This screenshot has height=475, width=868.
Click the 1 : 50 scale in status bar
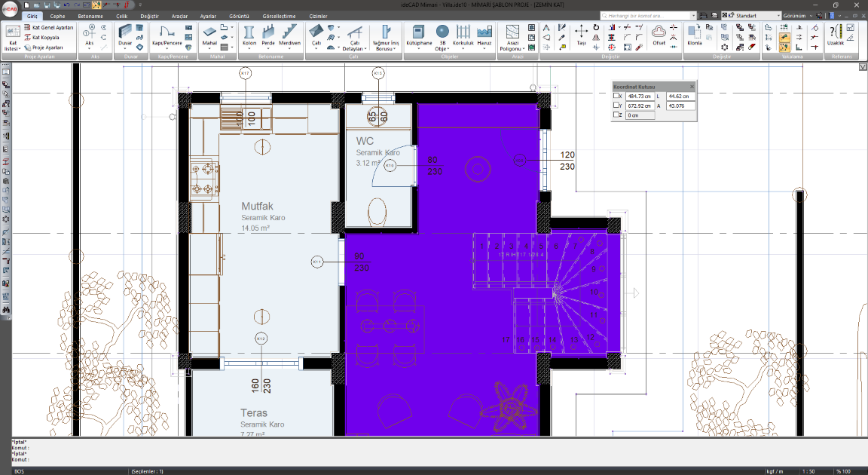pyautogui.click(x=808, y=471)
